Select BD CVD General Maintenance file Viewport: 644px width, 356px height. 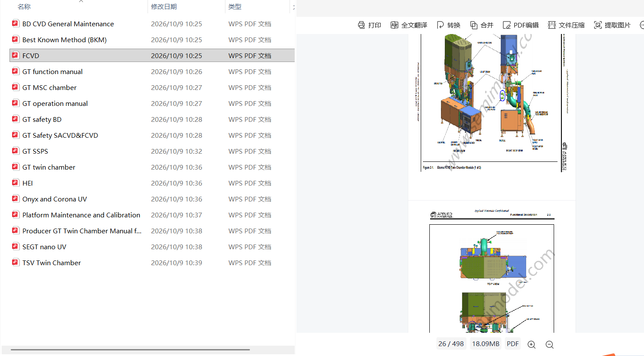pos(68,24)
